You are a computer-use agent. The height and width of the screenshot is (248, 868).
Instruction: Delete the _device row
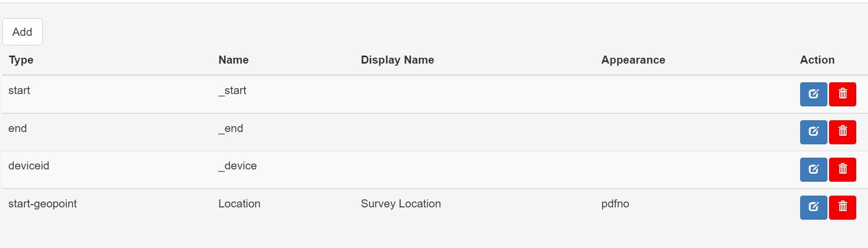(x=842, y=169)
